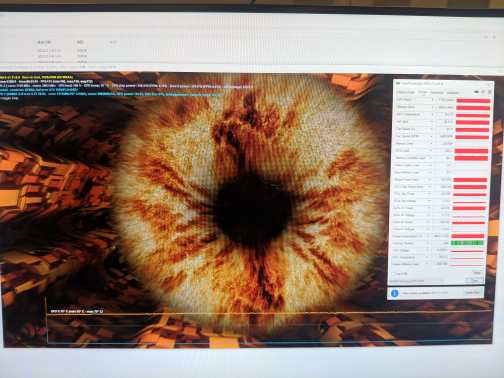Open the Validation tab
The width and height of the screenshot is (504, 378).
(453, 93)
